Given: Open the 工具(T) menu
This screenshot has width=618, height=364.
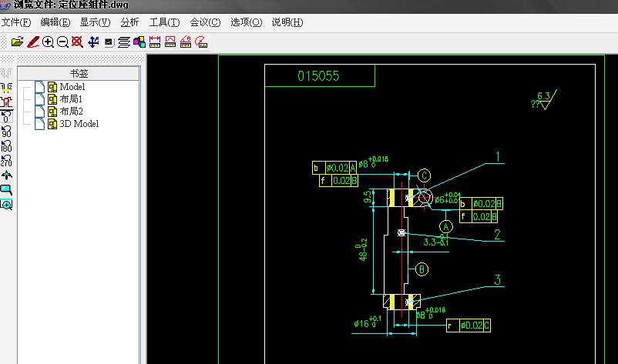Looking at the screenshot, I should click(164, 22).
